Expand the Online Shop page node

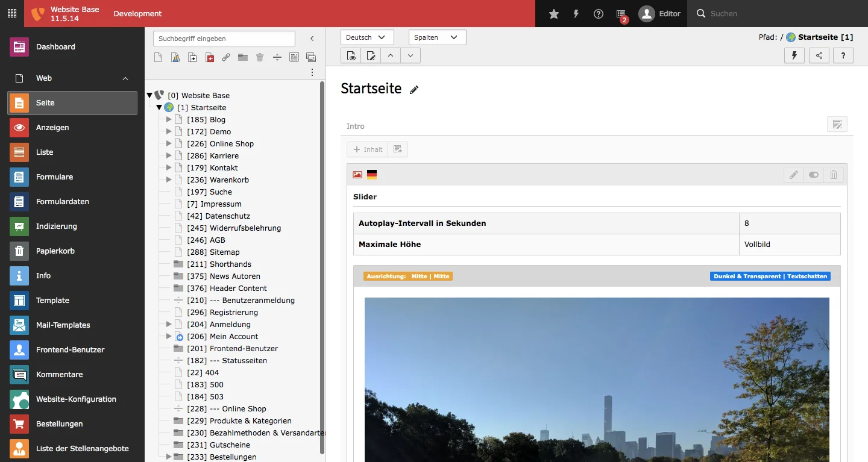[x=169, y=144]
